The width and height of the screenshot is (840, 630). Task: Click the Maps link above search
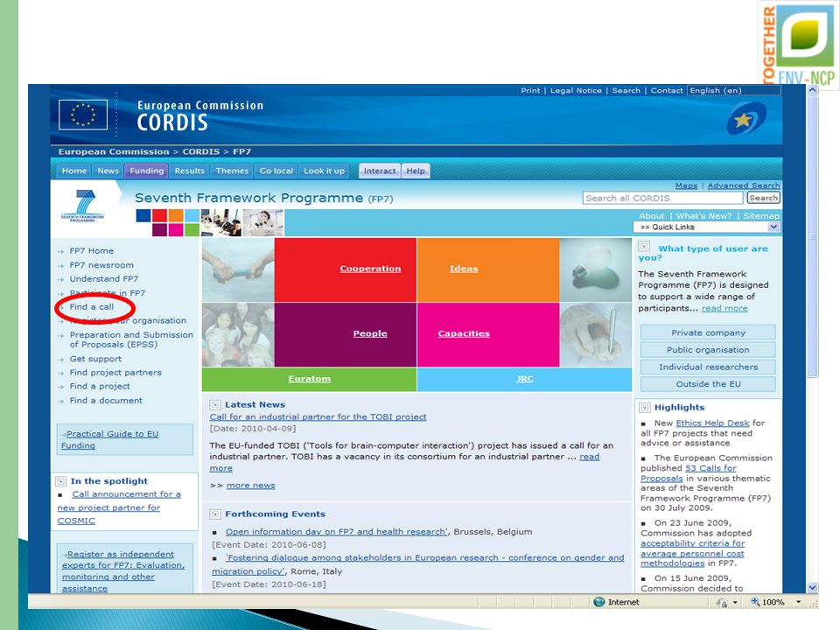tap(686, 185)
